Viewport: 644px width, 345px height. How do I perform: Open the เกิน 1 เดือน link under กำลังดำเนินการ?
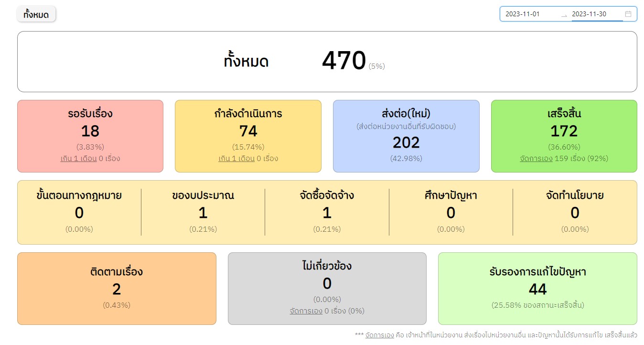236,159
